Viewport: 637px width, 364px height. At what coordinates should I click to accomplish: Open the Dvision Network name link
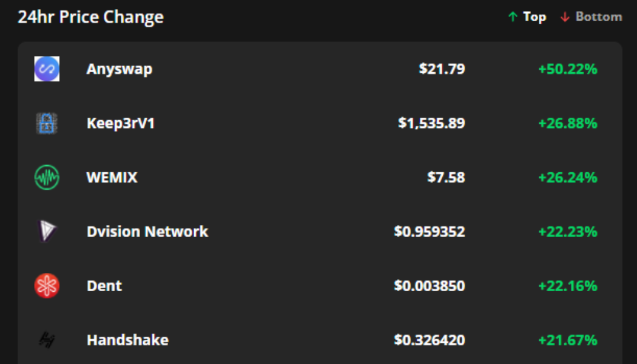click(x=147, y=231)
